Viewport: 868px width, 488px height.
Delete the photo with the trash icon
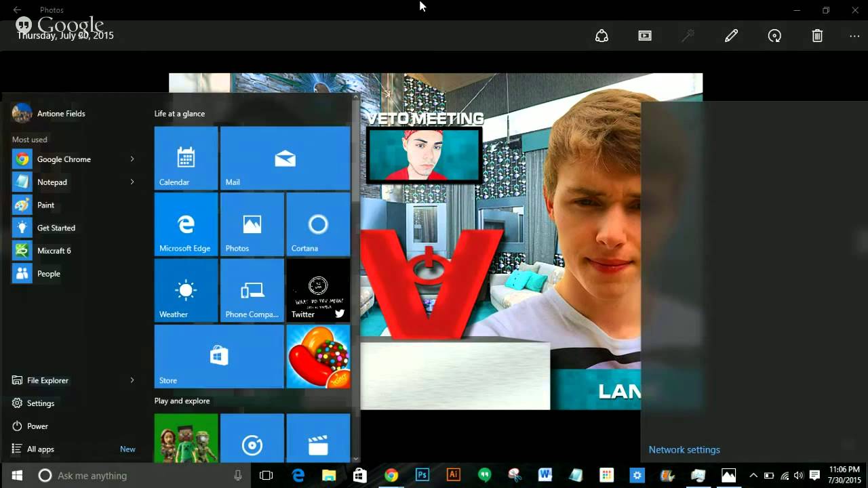coord(817,36)
